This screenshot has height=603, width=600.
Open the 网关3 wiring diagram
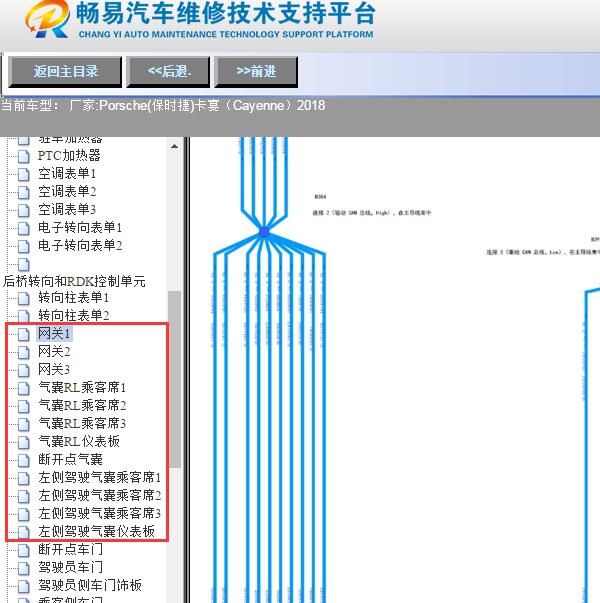[x=54, y=370]
